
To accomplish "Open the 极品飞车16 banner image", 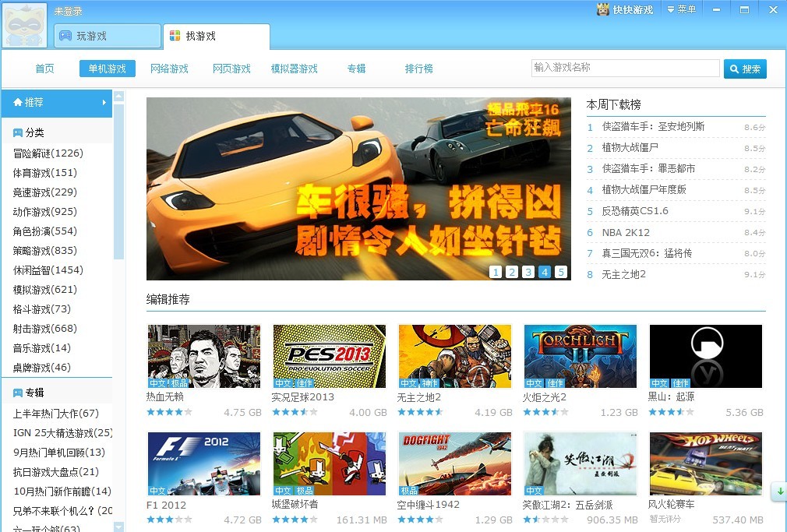I will pyautogui.click(x=359, y=188).
